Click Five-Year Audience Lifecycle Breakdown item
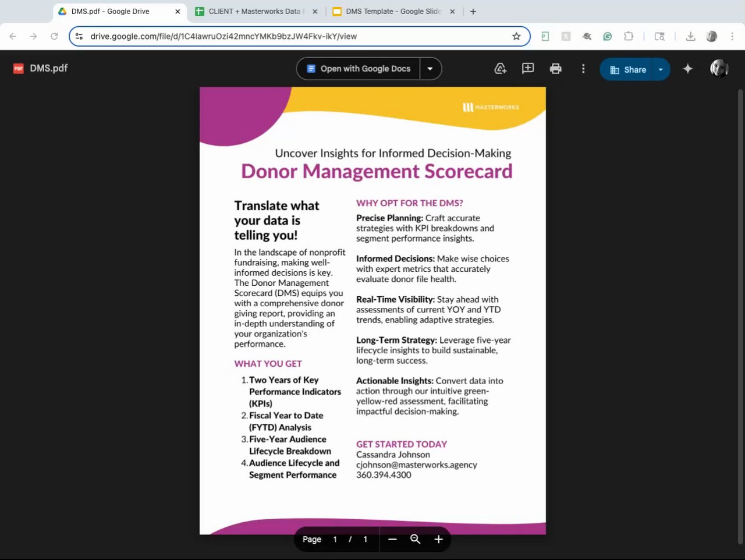 pyautogui.click(x=290, y=445)
